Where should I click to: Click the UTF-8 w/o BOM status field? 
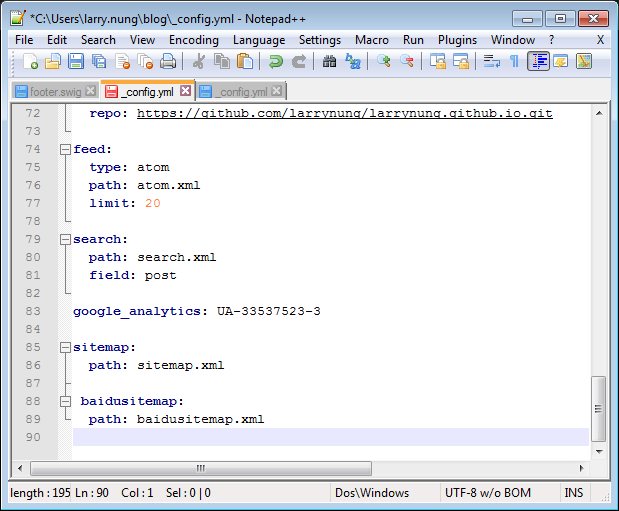click(488, 493)
